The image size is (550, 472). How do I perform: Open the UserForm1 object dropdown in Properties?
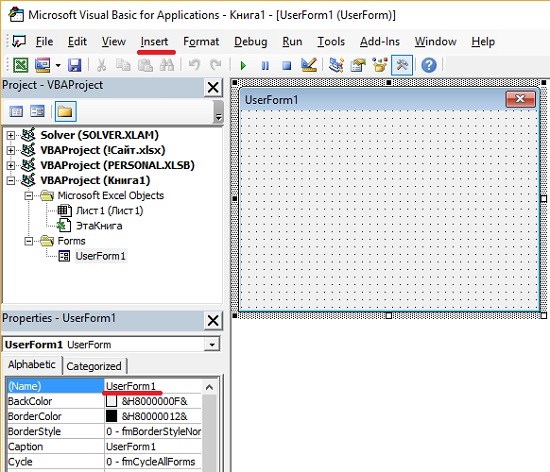click(x=212, y=345)
